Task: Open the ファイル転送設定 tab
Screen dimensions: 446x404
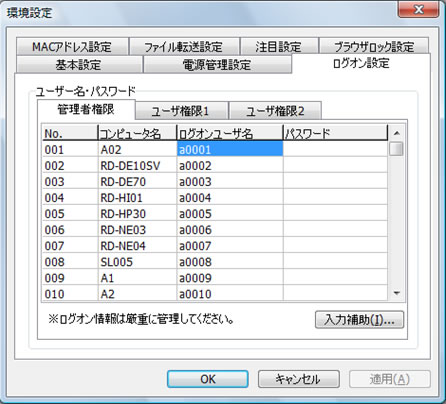Action: coord(184,46)
